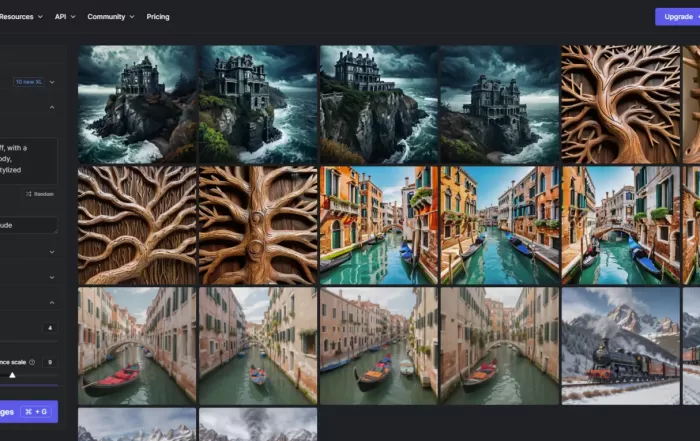Expand the dropdown chevron beside '10 new XL'
Image resolution: width=700 pixels, height=441 pixels.
tap(52, 82)
